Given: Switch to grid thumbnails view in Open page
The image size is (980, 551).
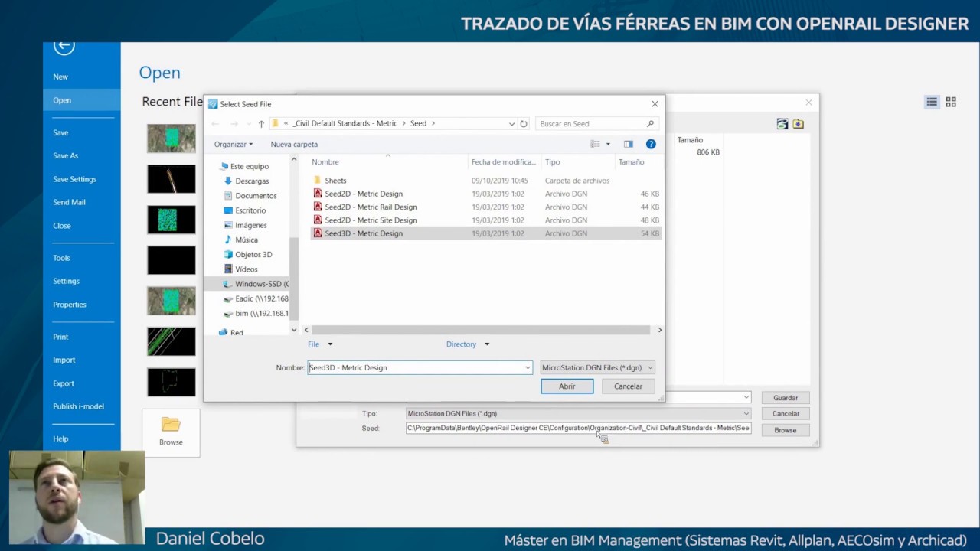Looking at the screenshot, I should pos(951,102).
